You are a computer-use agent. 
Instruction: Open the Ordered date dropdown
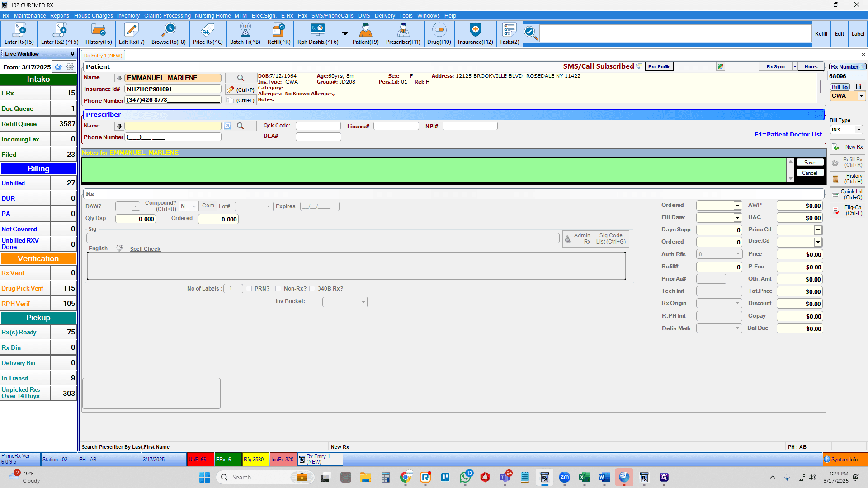click(737, 206)
